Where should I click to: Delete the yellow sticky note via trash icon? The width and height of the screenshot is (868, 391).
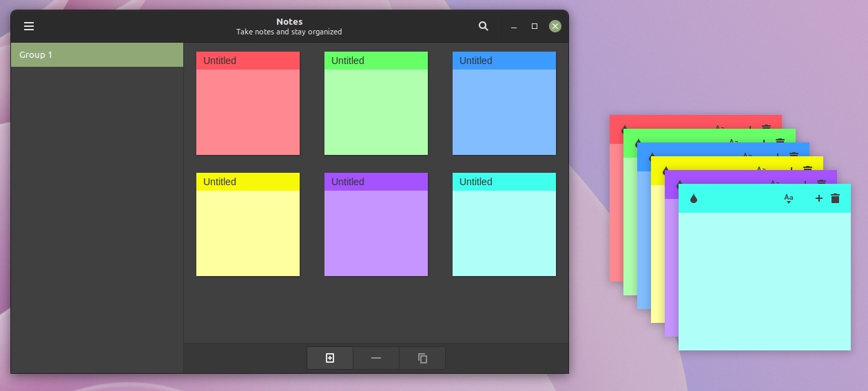(x=808, y=169)
